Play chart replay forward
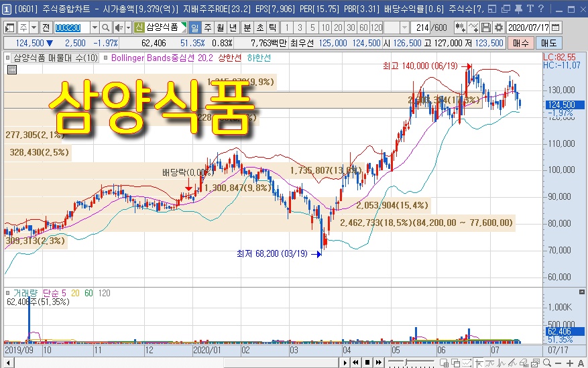The height and width of the screenshot is (368, 588). (345, 363)
